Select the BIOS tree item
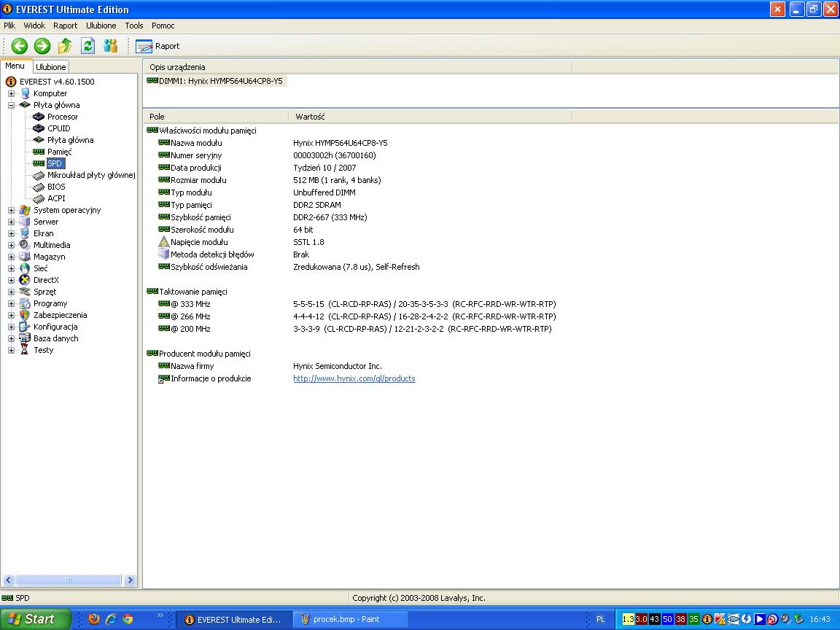Viewport: 840px width, 630px height. (56, 187)
